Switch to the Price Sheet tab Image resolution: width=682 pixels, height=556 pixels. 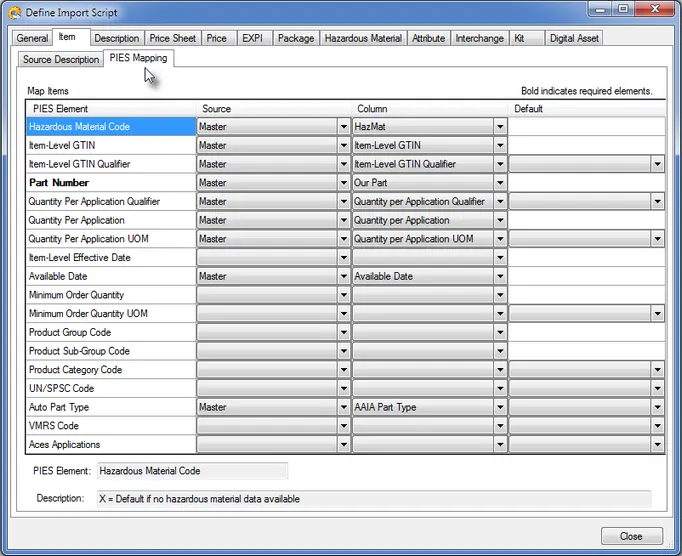click(x=172, y=39)
